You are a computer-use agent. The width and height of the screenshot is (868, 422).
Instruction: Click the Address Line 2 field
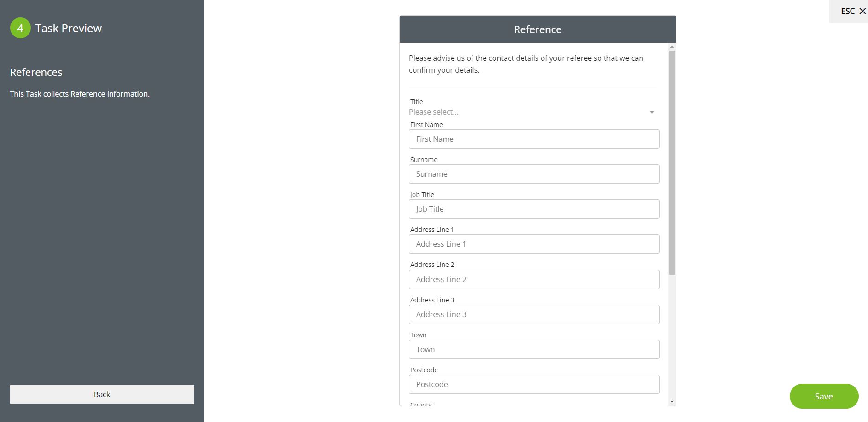(x=534, y=279)
